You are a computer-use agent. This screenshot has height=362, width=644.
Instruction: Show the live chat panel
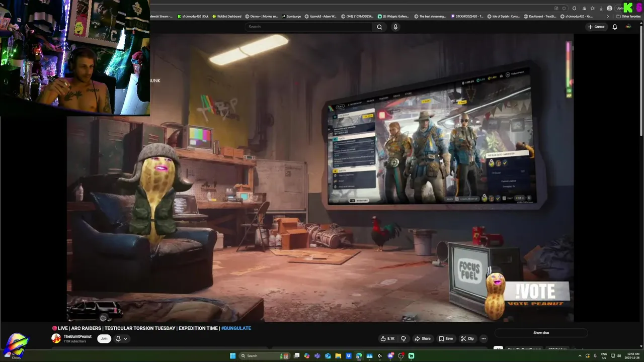(x=541, y=333)
